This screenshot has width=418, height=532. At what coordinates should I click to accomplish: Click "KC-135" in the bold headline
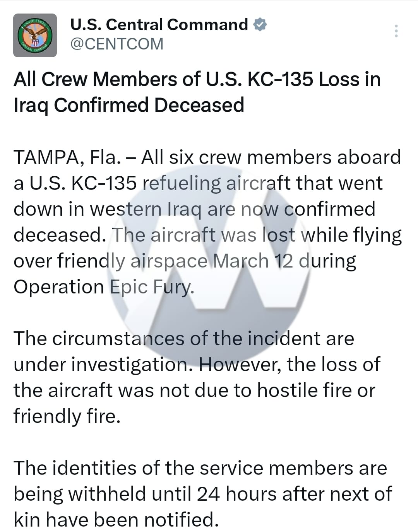point(280,79)
